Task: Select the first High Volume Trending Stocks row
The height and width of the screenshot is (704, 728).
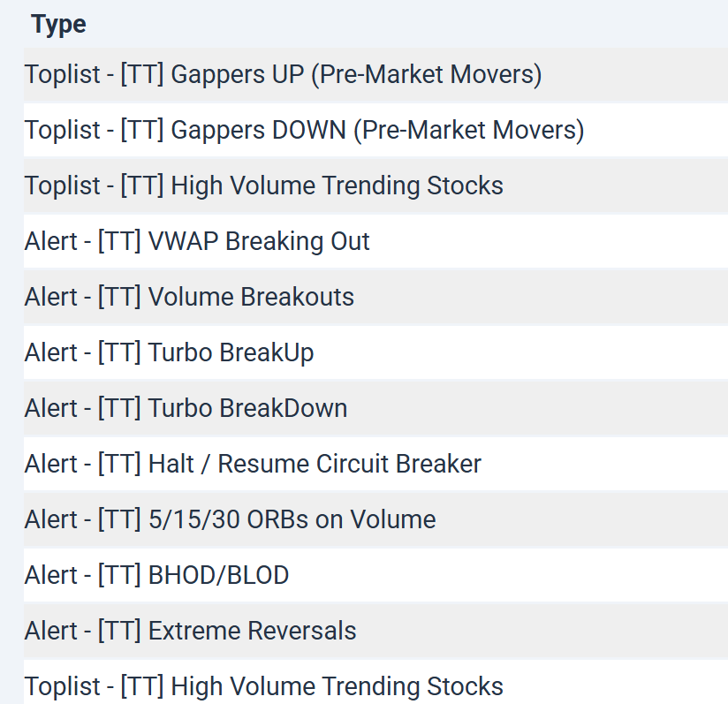Action: click(263, 185)
